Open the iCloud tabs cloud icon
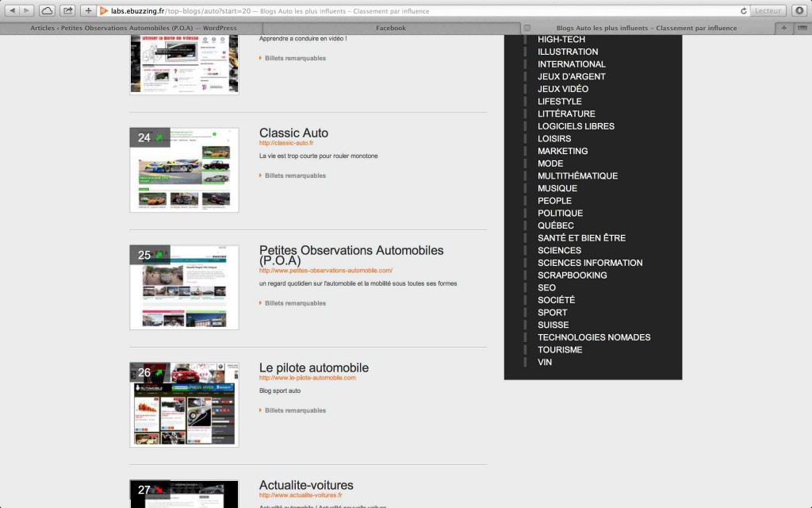Screen dimensions: 812x508 click(x=47, y=10)
